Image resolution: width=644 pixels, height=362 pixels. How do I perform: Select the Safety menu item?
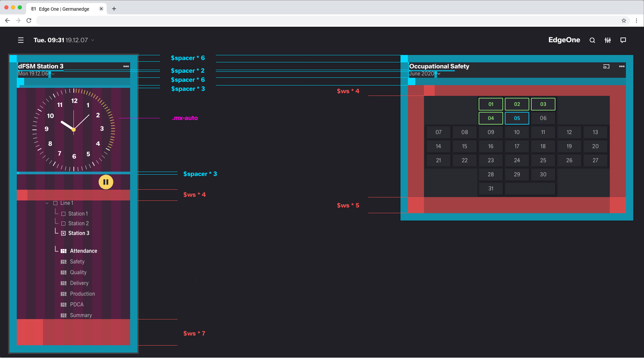pyautogui.click(x=77, y=262)
